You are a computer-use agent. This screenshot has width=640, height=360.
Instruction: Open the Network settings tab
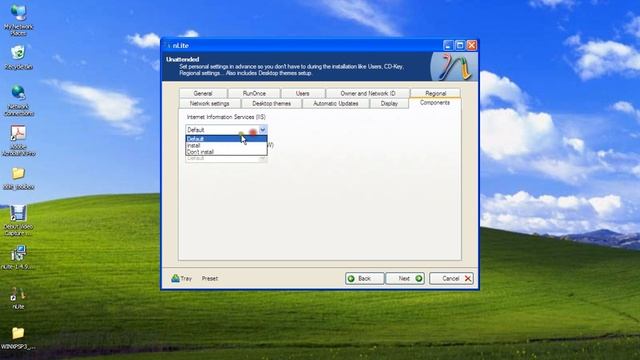(209, 104)
